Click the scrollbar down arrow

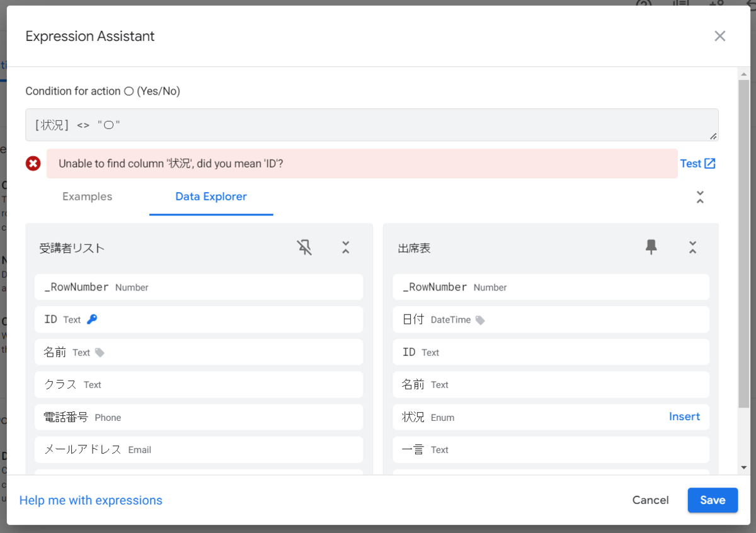744,467
